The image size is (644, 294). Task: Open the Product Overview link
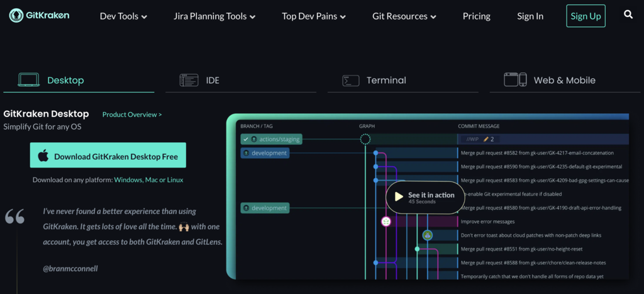point(132,115)
